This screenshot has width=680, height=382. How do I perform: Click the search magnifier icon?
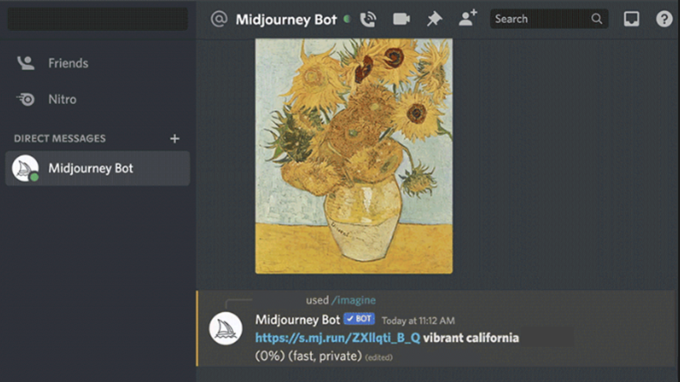click(x=597, y=19)
